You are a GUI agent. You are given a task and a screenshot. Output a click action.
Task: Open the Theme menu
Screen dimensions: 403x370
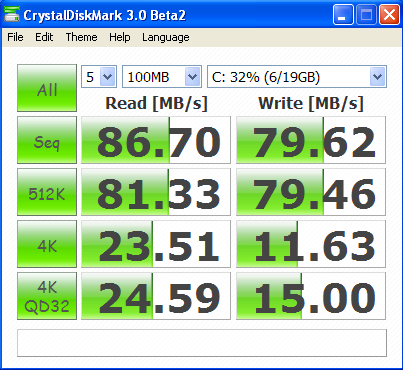click(x=81, y=37)
